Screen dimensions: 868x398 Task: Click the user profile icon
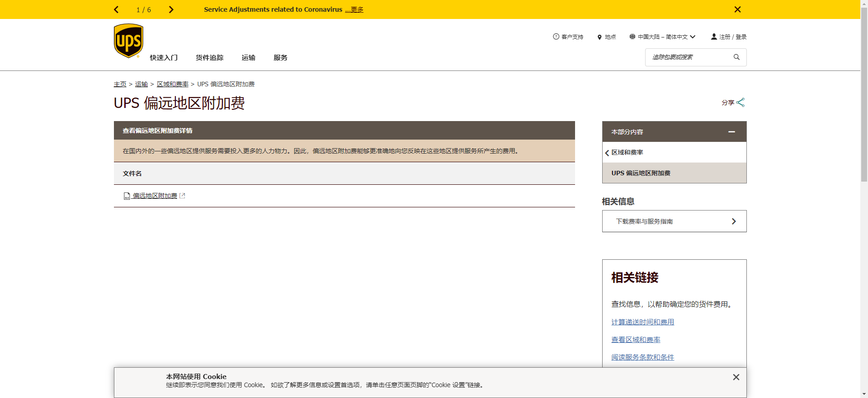[714, 37]
